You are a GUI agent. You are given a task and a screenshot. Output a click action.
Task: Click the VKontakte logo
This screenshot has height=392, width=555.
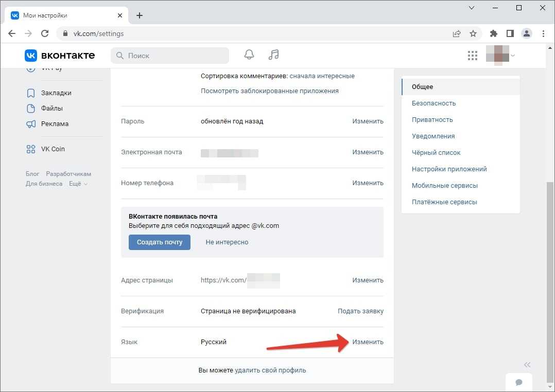coord(60,56)
